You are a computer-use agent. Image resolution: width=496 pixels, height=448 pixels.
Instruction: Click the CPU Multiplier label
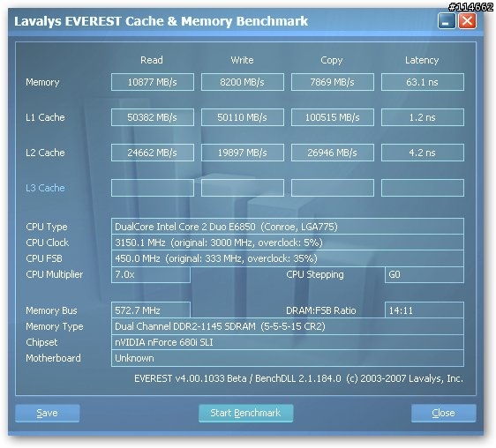(55, 274)
